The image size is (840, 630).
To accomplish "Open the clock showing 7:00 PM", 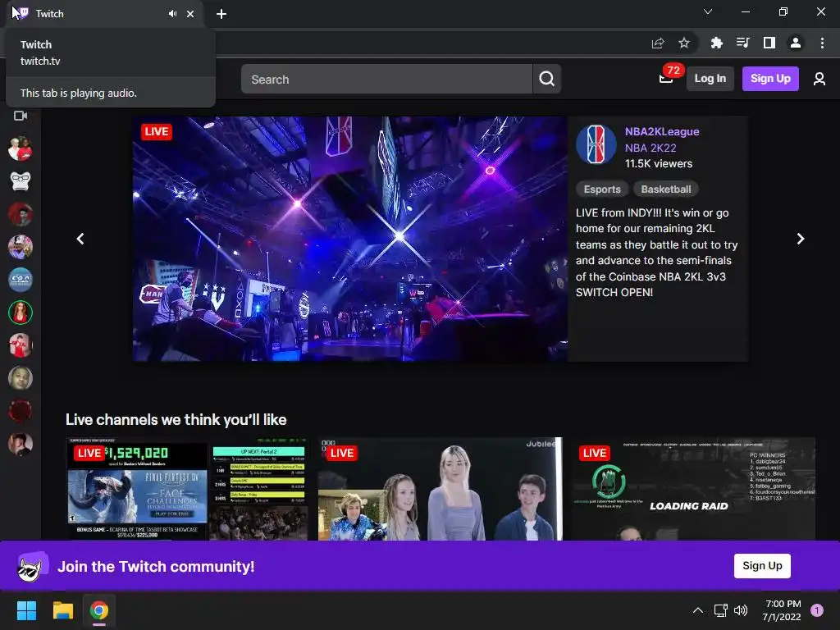I will click(x=782, y=610).
